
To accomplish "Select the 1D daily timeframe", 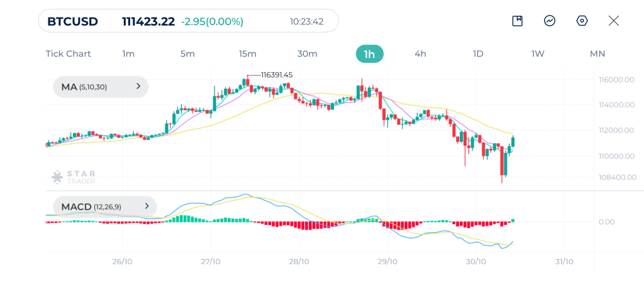I will 478,54.
